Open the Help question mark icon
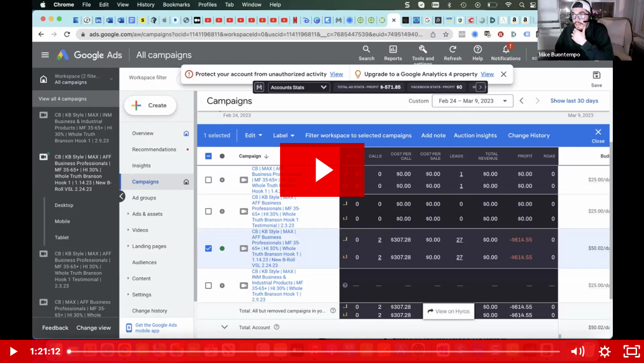The height and width of the screenshot is (363, 644). coord(477,49)
